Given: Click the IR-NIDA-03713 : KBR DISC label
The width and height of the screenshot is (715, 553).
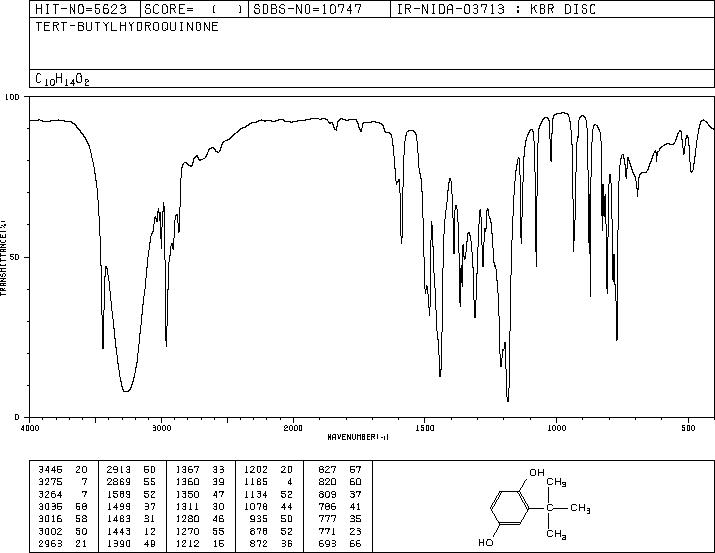Looking at the screenshot, I should point(496,9).
